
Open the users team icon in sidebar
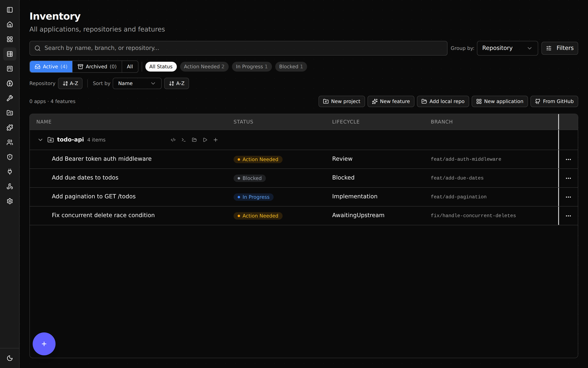(x=10, y=142)
